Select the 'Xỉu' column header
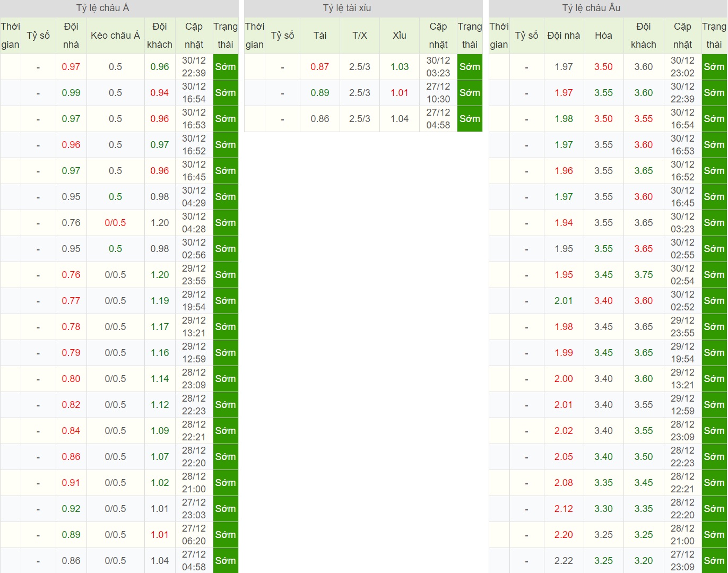 pyautogui.click(x=400, y=36)
